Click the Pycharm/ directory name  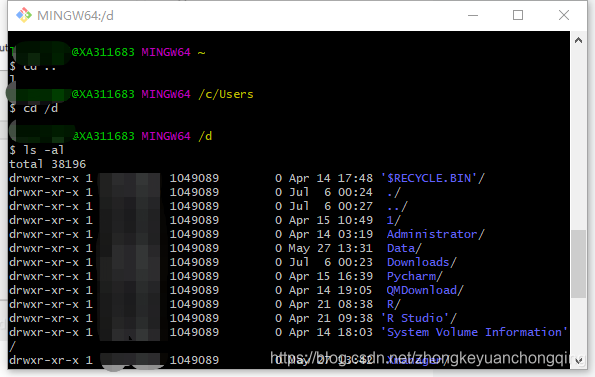[x=414, y=276]
